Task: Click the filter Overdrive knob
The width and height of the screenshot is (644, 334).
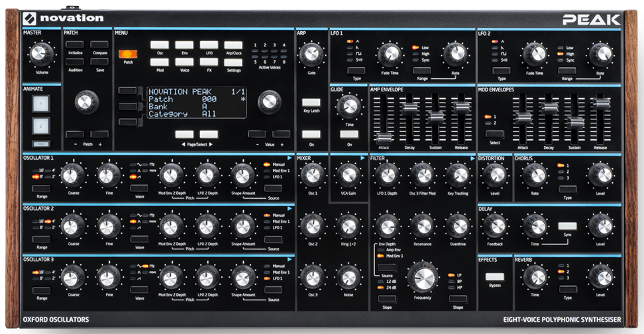Action: pos(458,226)
